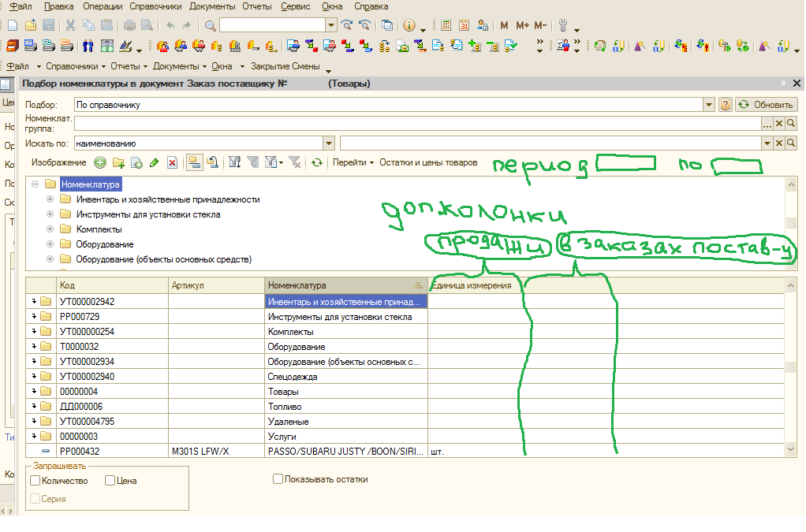The width and height of the screenshot is (806, 532).
Task: Expand the Комплекты folder in the tree
Action: point(50,229)
